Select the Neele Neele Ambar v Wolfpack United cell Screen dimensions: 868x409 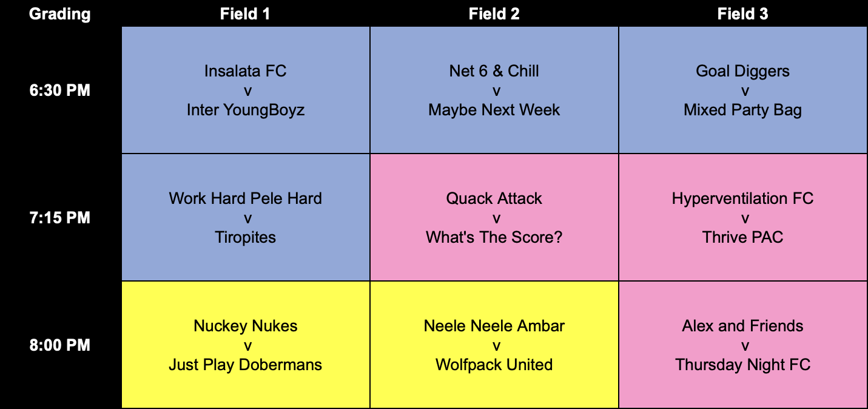(x=494, y=345)
